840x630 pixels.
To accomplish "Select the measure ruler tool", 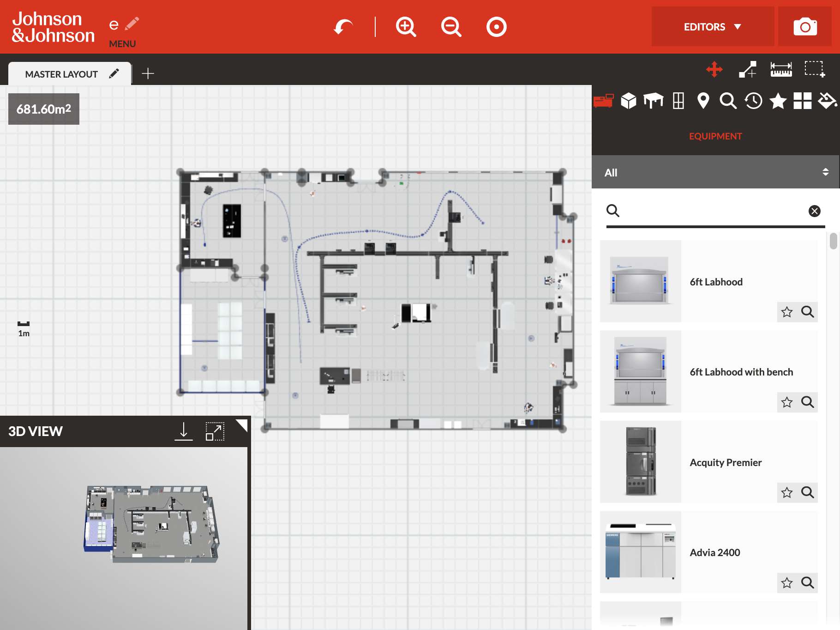I will click(781, 69).
